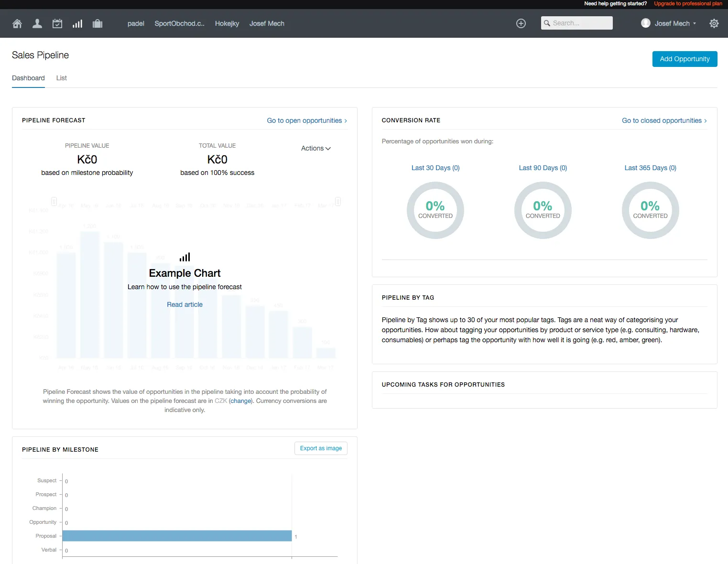The height and width of the screenshot is (564, 728).
Task: Click the Last 30 Days conversion donut
Action: [435, 210]
